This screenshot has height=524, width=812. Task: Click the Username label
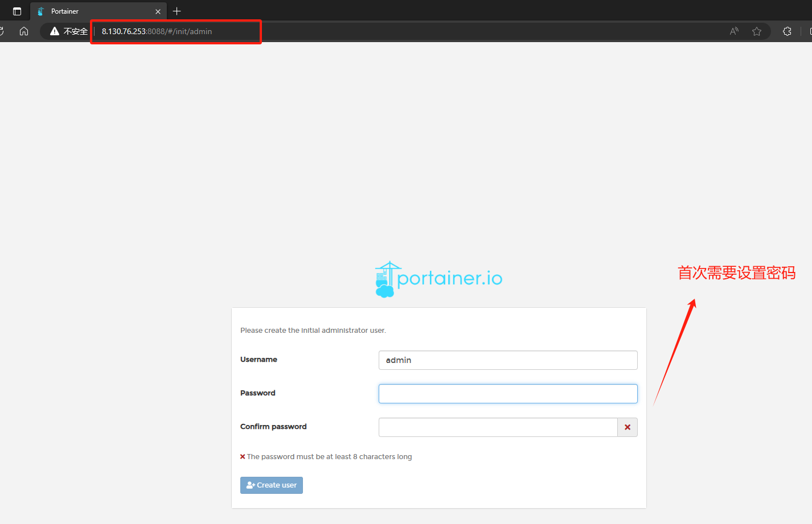(x=259, y=360)
